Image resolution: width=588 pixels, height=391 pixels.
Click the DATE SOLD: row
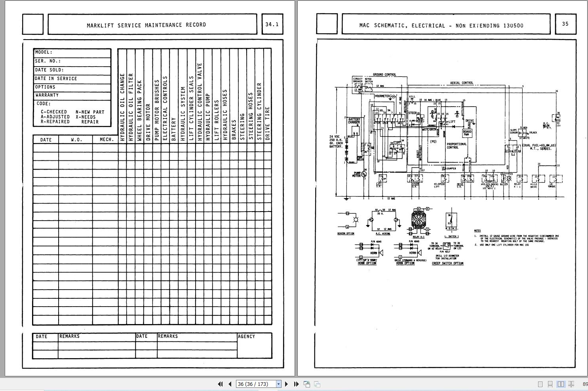click(x=72, y=70)
